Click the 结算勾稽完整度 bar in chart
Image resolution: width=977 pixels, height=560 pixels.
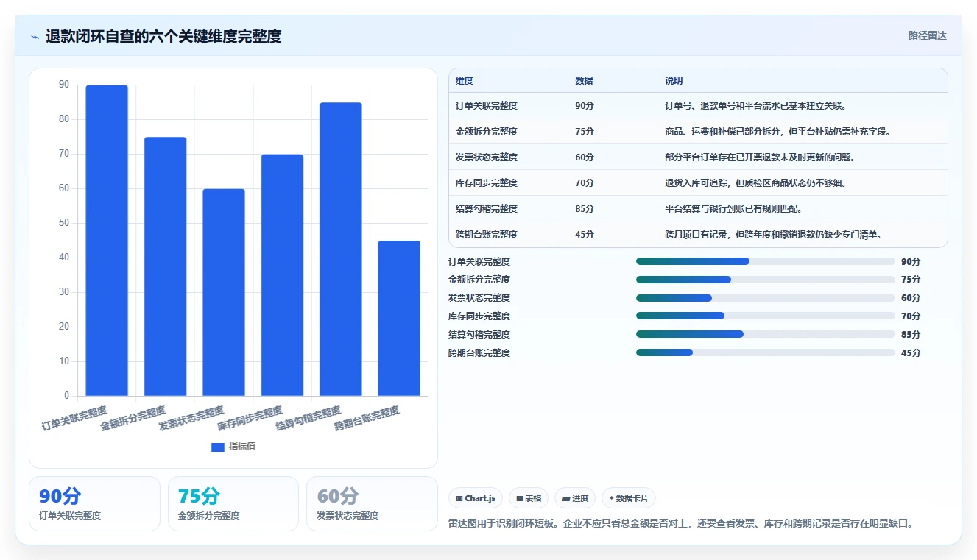pos(341,249)
